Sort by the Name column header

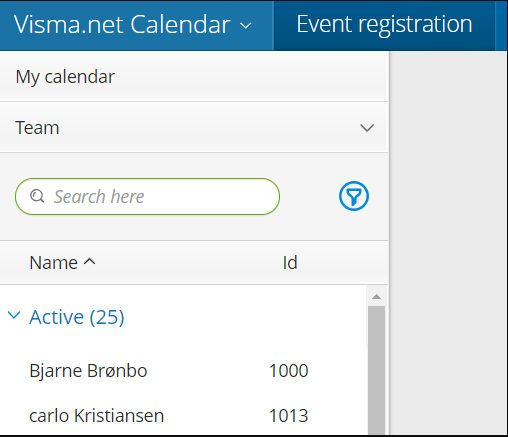(54, 263)
